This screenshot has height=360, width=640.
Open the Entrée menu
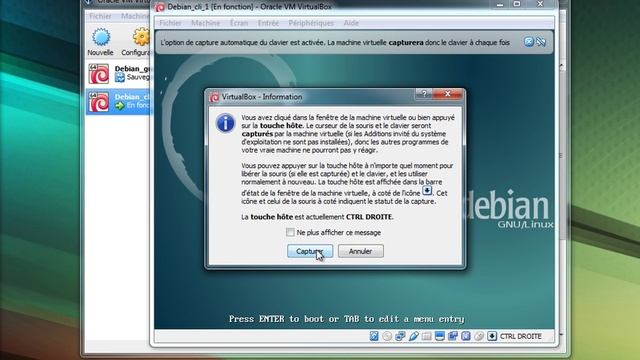268,23
